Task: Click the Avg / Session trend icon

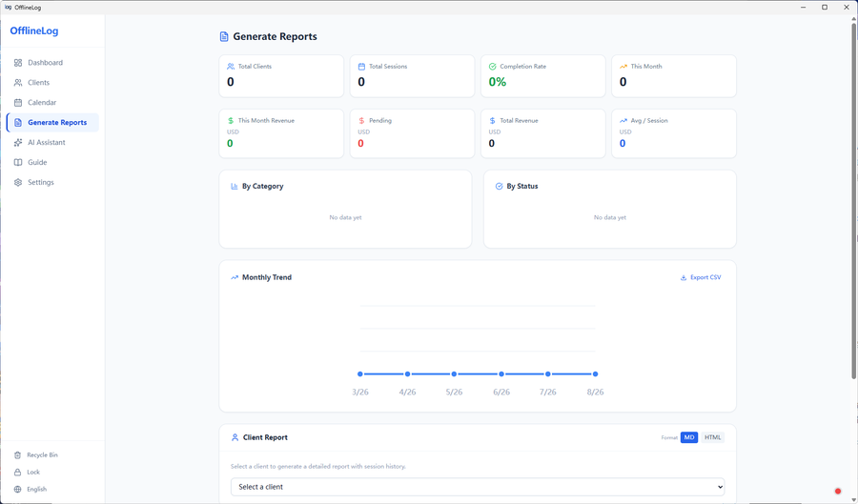Action: coord(623,120)
